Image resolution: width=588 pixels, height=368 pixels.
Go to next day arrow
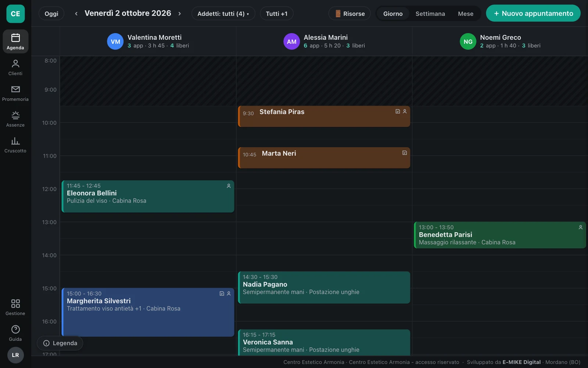click(x=180, y=14)
